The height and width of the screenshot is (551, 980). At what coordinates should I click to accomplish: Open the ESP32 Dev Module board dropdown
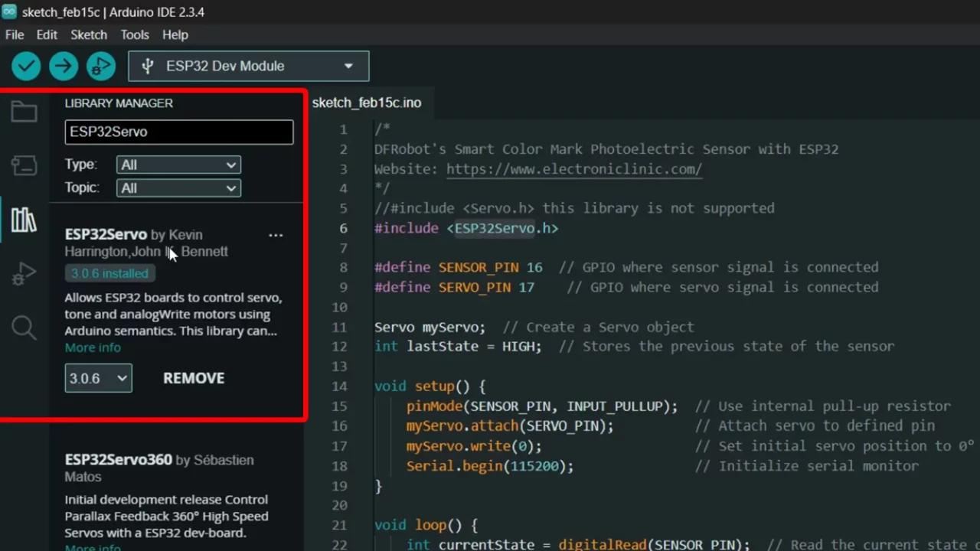[x=249, y=66]
